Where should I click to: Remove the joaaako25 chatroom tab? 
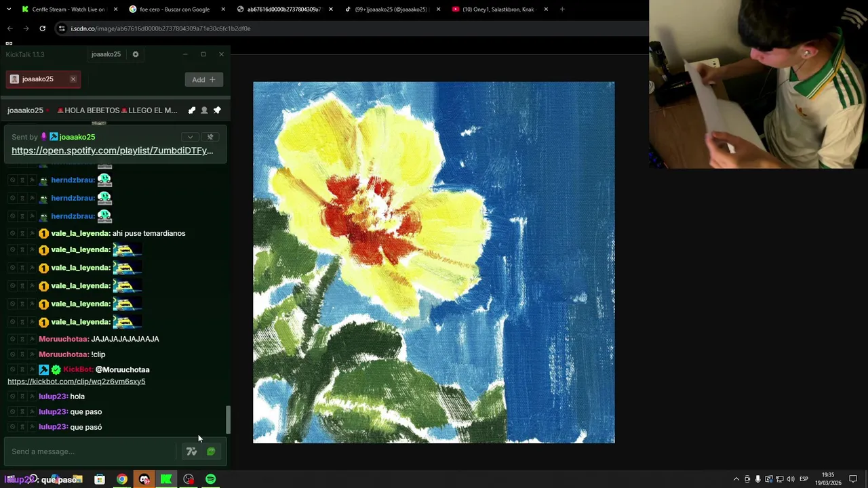pyautogui.click(x=73, y=79)
